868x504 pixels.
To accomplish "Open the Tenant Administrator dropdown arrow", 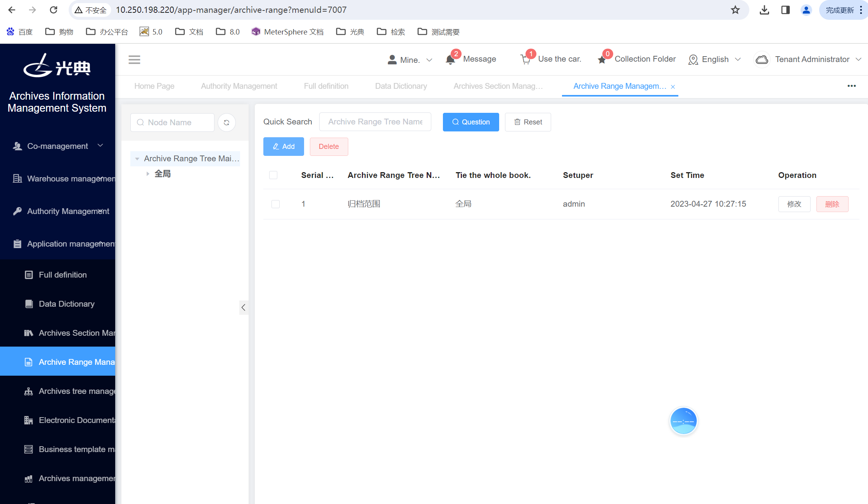I will coord(858,59).
